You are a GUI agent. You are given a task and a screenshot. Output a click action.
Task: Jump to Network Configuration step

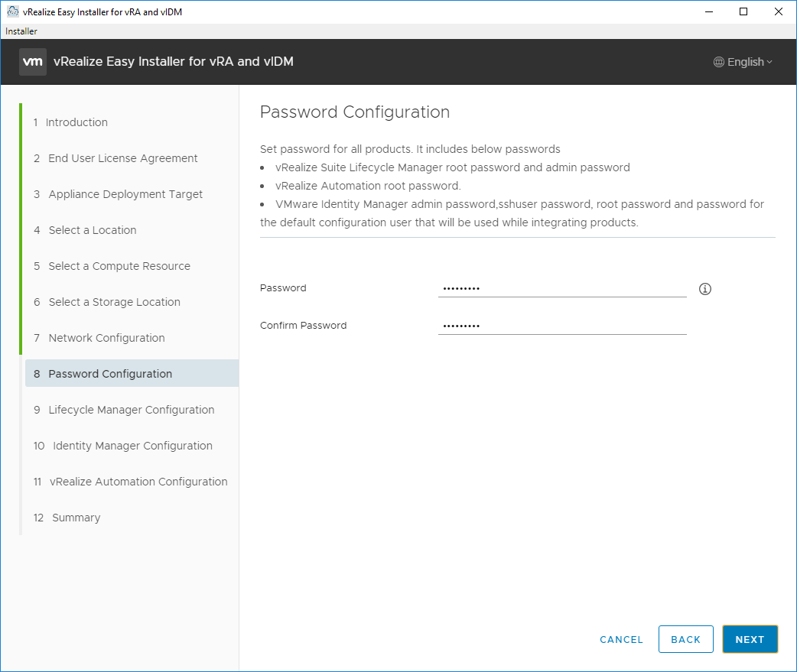pyautogui.click(x=99, y=338)
